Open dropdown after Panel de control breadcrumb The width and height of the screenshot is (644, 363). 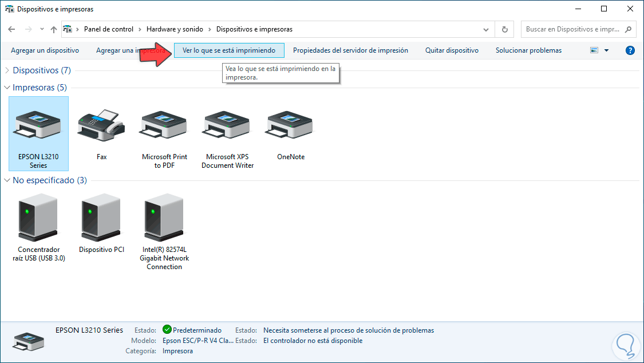click(140, 29)
